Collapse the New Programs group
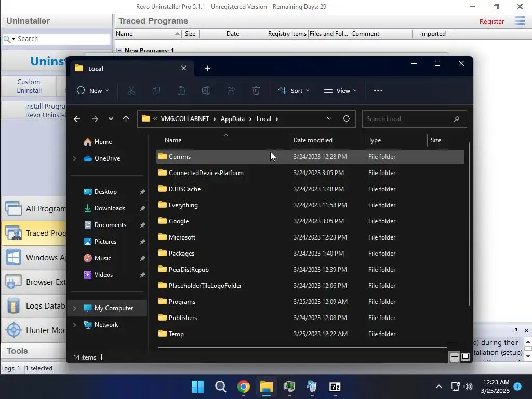 point(119,50)
